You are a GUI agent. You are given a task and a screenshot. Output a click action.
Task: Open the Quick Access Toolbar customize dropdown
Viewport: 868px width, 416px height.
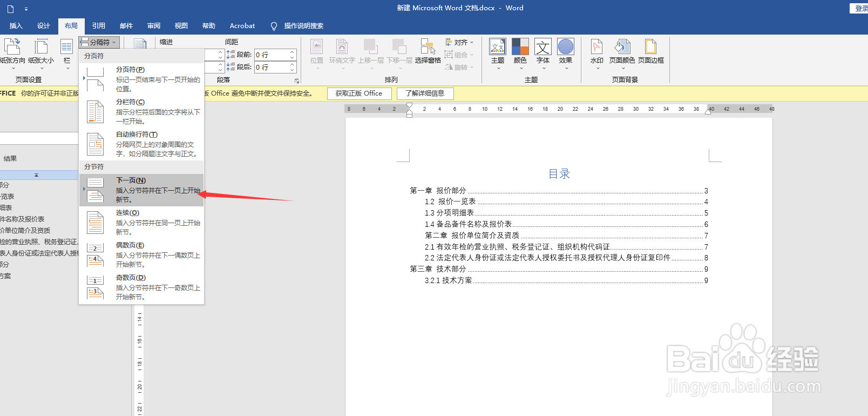[x=26, y=9]
